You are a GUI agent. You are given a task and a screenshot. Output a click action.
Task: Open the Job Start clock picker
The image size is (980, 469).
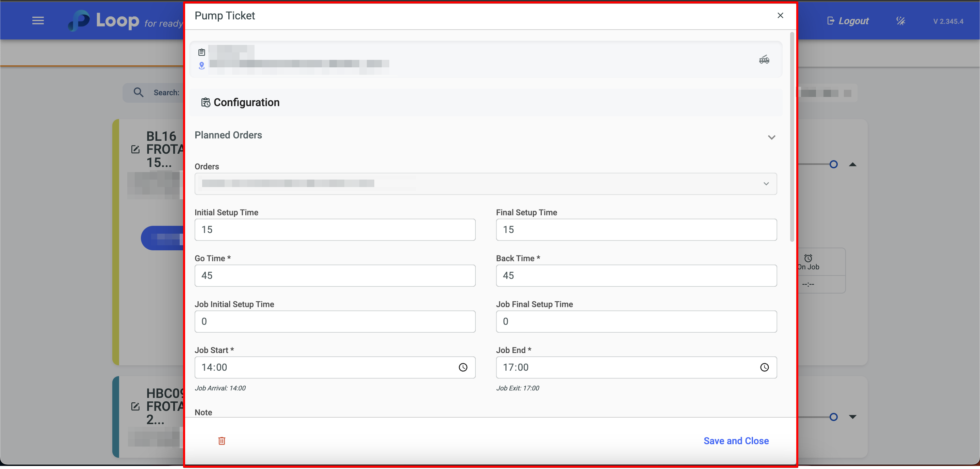pos(463,367)
